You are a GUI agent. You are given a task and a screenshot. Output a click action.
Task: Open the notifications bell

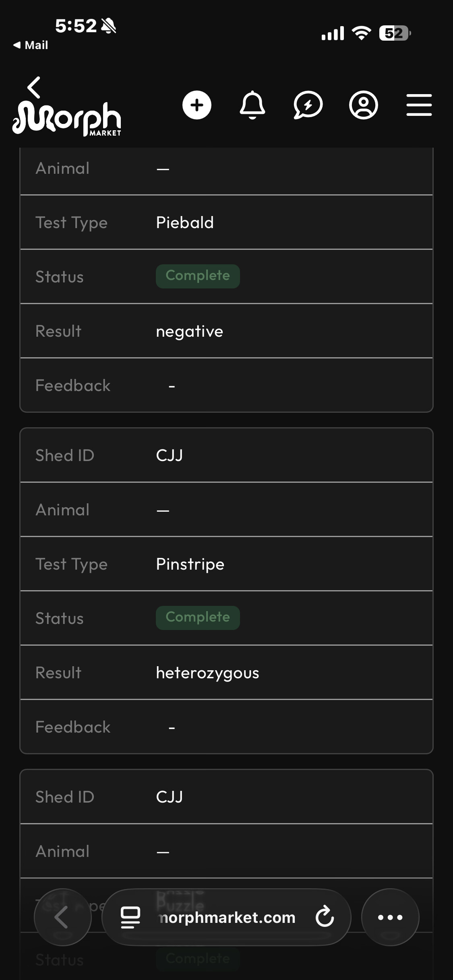coord(252,105)
